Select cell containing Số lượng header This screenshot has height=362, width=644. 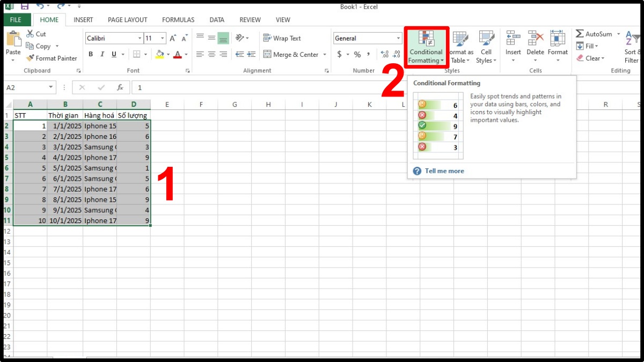134,115
